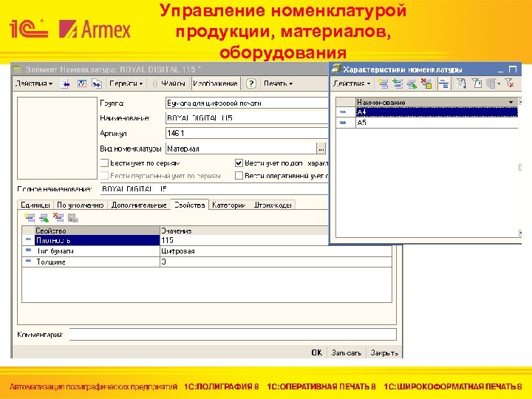Edit current characteristic icon, green pencil
532x399 pixels.
coord(412,83)
